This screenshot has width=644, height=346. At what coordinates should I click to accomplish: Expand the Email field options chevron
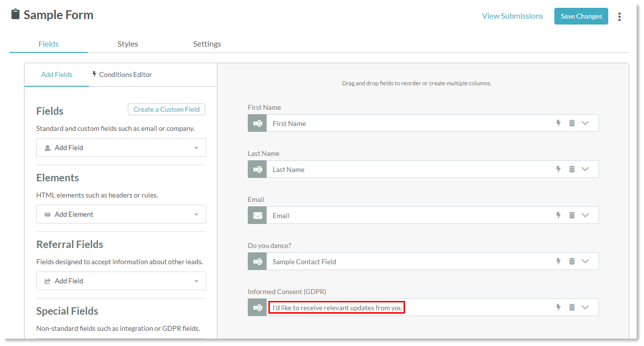(585, 215)
